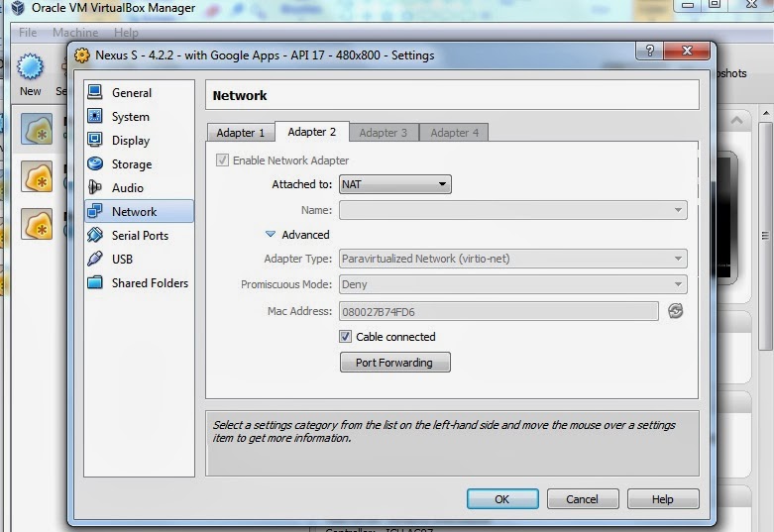The image size is (774, 532).
Task: Cancel the settings dialog
Action: tap(583, 499)
